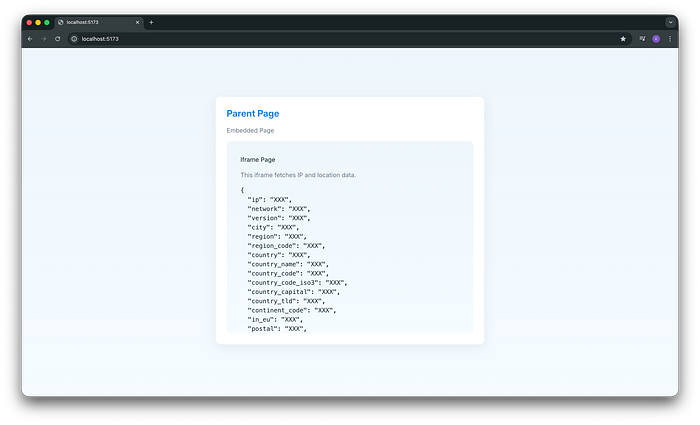
Task: Open site information icon in address bar
Action: click(74, 39)
